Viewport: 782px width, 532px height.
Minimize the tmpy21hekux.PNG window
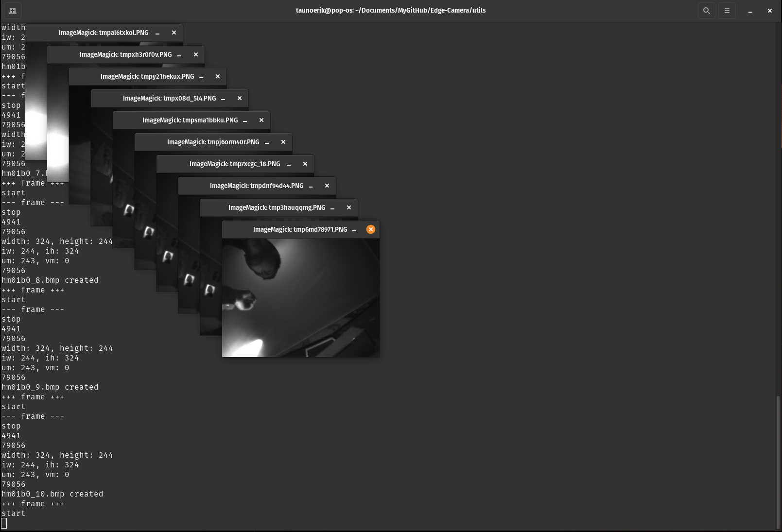201,77
